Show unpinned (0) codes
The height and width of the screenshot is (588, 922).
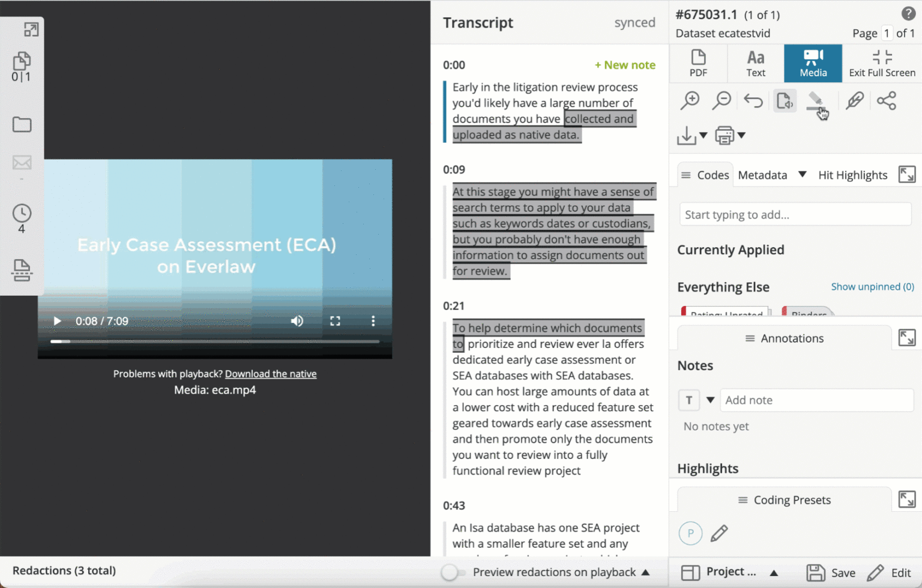pyautogui.click(x=872, y=287)
